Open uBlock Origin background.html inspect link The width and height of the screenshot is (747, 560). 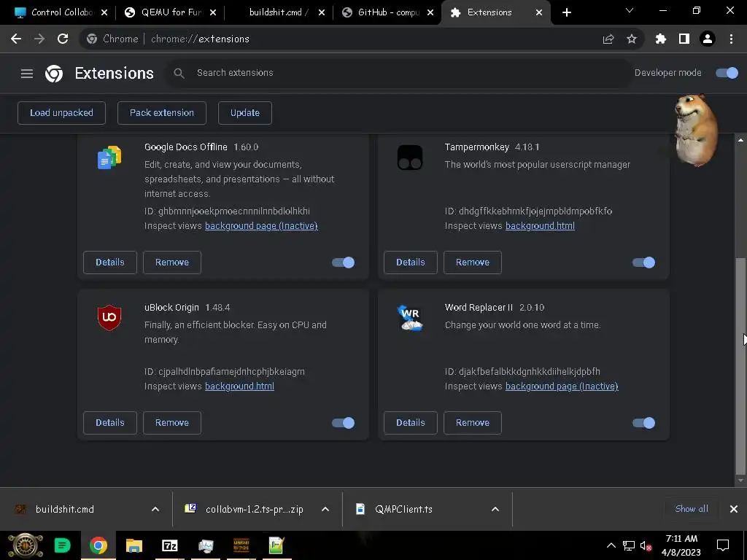point(239,386)
